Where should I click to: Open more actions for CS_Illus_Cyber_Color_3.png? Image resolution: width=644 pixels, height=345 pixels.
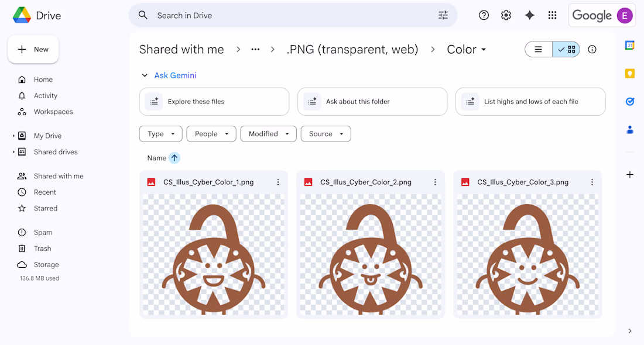[592, 182]
